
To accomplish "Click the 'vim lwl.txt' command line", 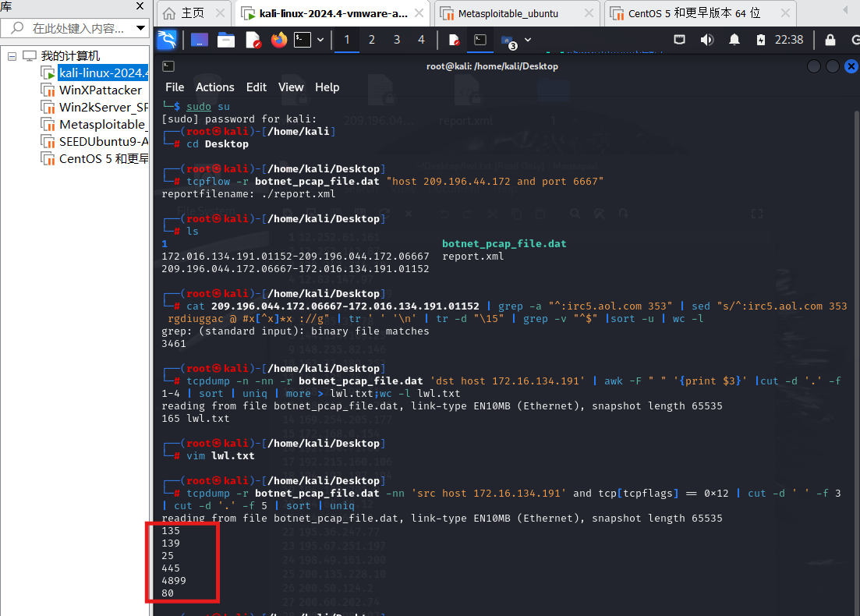I will pyautogui.click(x=221, y=456).
